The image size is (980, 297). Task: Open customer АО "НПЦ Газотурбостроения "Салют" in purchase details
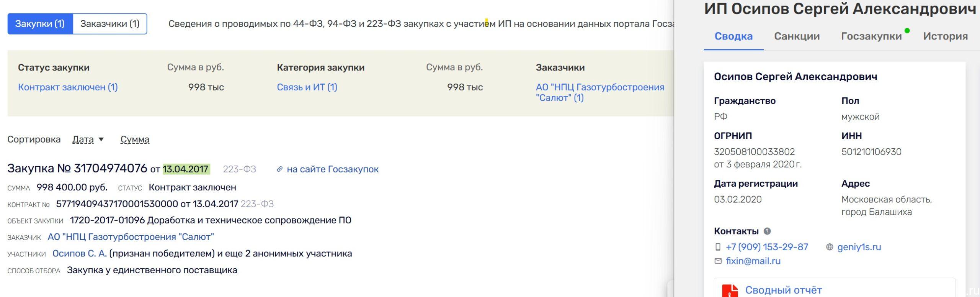tap(131, 237)
